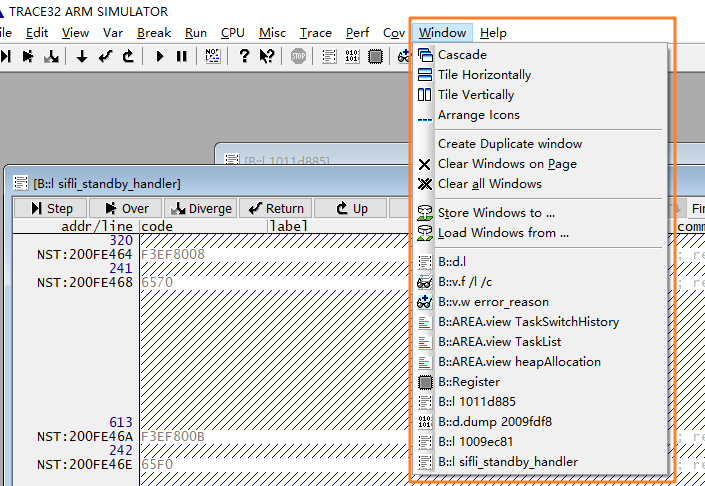Click the down arrow step toolbar icon
The image size is (705, 486).
coord(82,56)
